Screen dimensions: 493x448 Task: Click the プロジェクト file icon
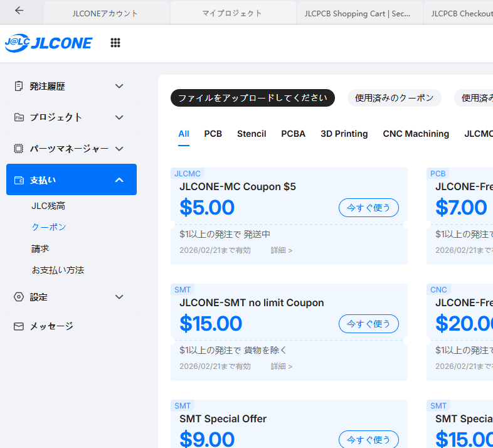[19, 117]
